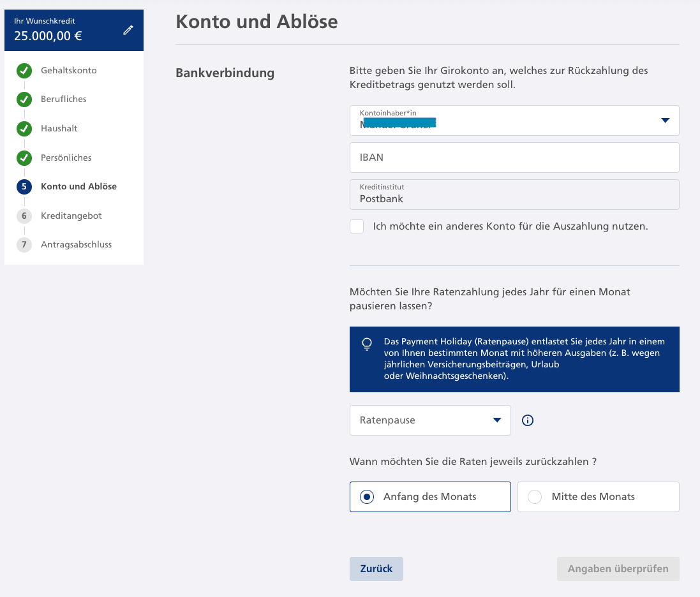Open the Konto und Ablöse step

tap(78, 187)
